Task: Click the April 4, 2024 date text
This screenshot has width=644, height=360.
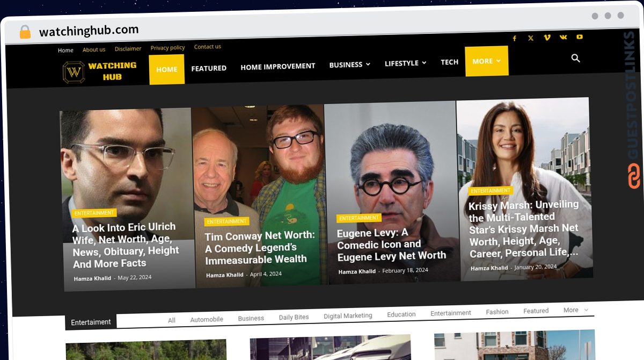Action: (x=266, y=274)
